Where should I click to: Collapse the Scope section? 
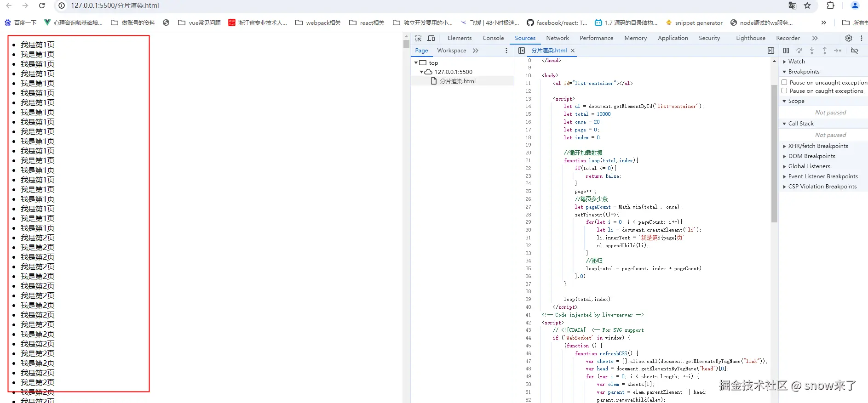pos(785,101)
